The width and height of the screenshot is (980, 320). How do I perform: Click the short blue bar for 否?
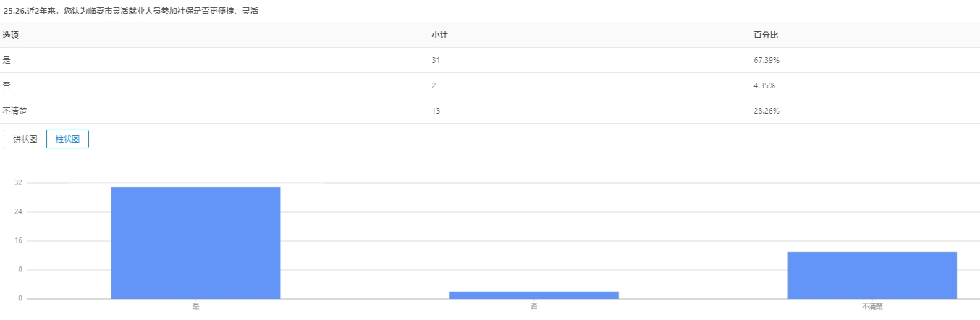pyautogui.click(x=533, y=295)
